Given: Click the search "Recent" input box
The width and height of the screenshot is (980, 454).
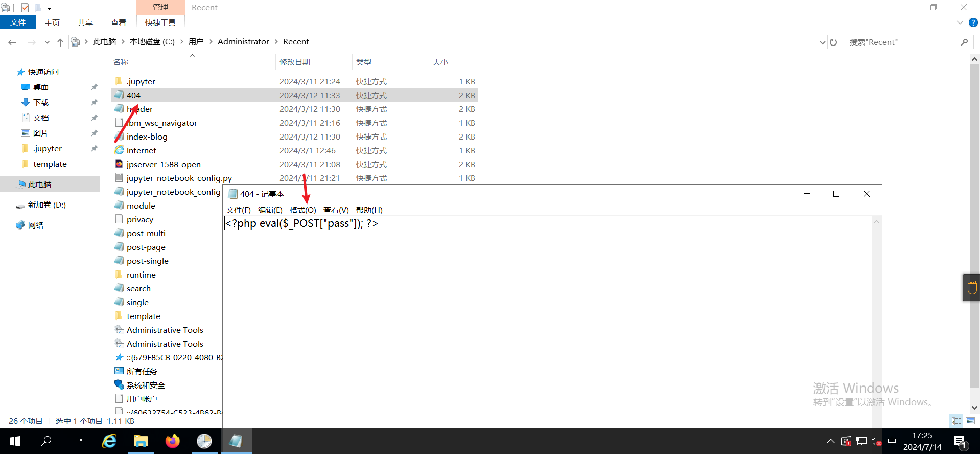Looking at the screenshot, I should click(x=902, y=42).
